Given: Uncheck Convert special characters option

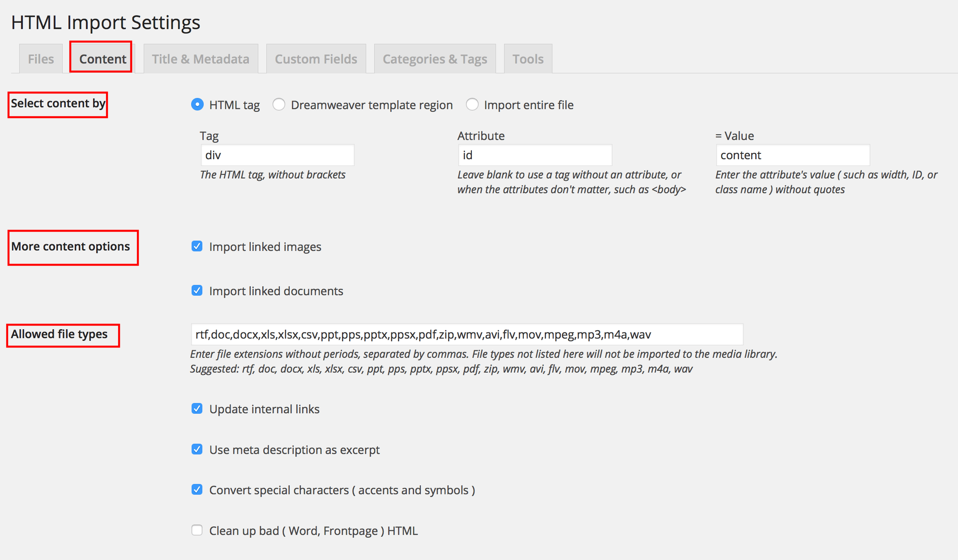Looking at the screenshot, I should (x=197, y=490).
